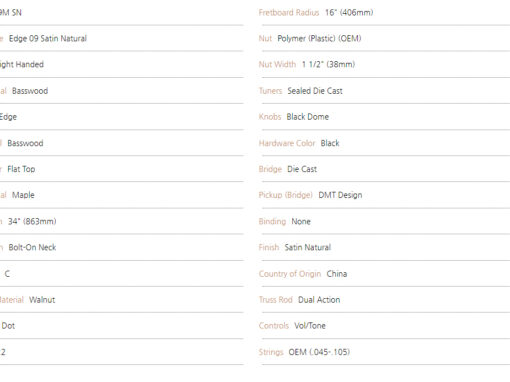Select the Truss Rod Dual Action value
The height and width of the screenshot is (382, 510).
tap(319, 300)
